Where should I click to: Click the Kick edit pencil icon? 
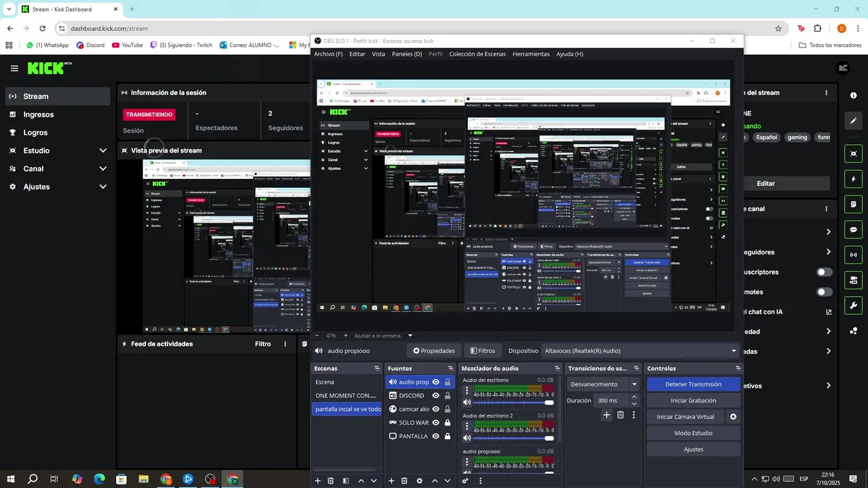point(854,121)
